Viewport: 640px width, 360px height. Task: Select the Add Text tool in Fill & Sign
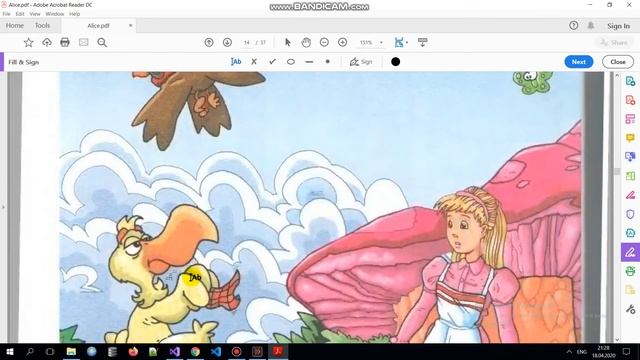[236, 62]
